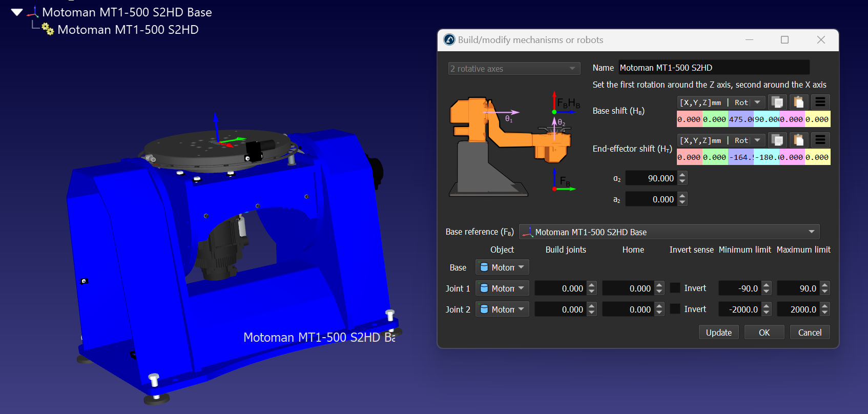Select Motoman MT1-500 S2HD mechanism in tree

coord(128,30)
